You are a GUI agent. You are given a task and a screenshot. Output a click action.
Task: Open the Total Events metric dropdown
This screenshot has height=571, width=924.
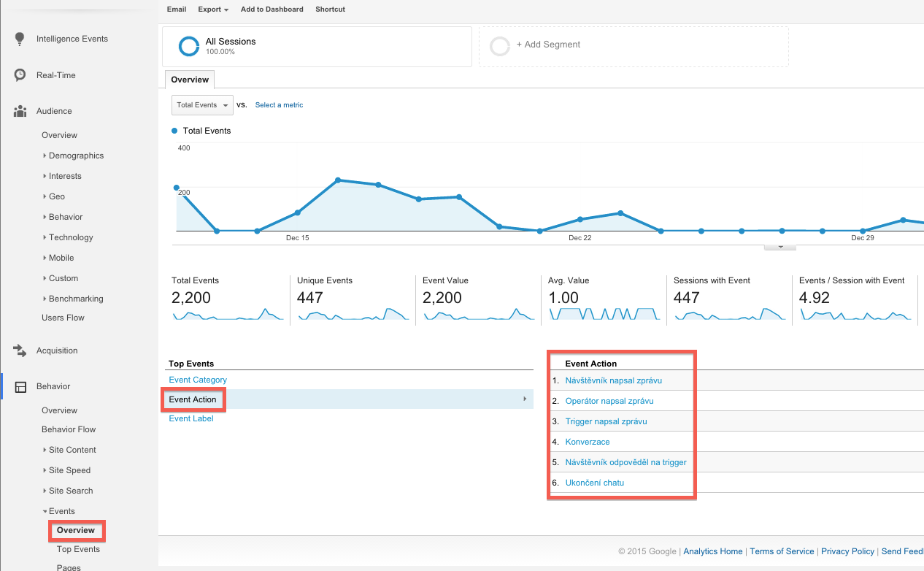(x=202, y=105)
